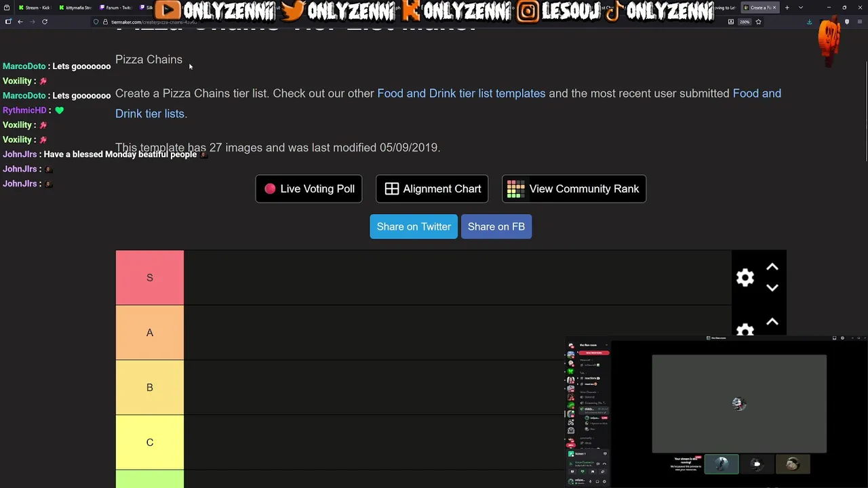Reload the tiermaker page
868x488 pixels.
45,22
